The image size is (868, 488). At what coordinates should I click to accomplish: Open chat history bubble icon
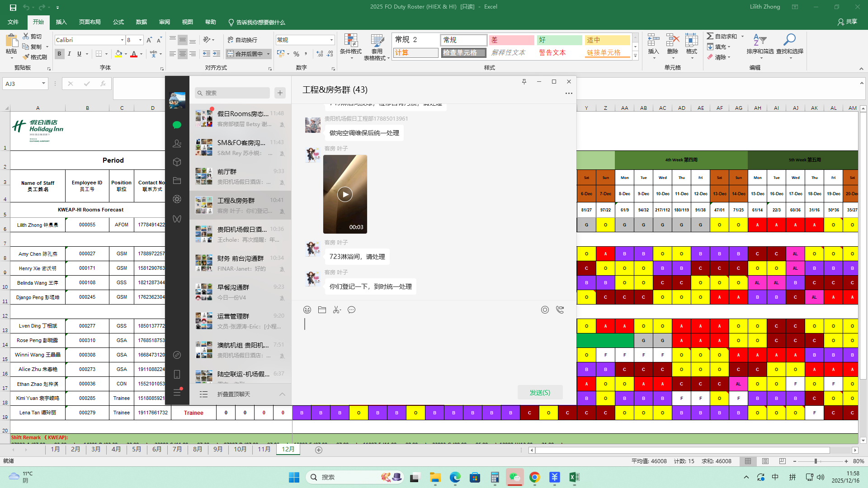coord(351,310)
